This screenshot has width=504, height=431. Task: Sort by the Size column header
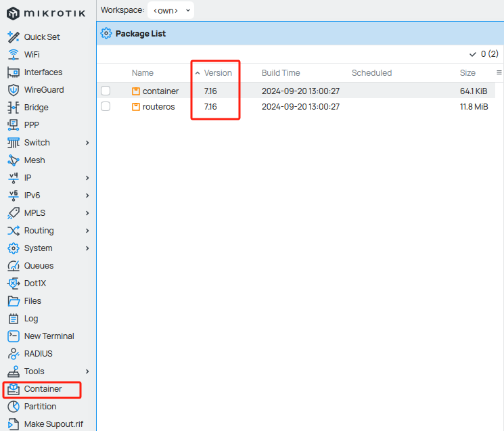[x=467, y=73]
